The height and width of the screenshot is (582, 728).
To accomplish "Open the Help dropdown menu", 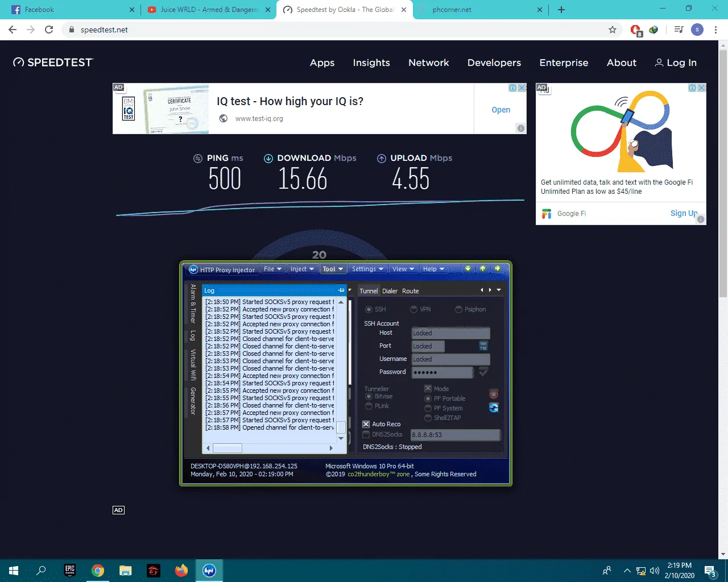I will pos(433,269).
